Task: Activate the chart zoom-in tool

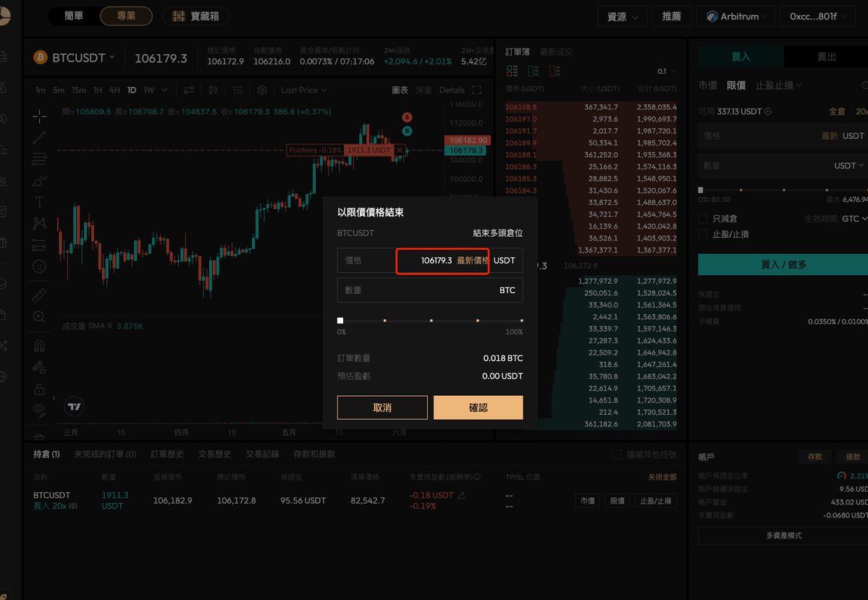Action: pyautogui.click(x=39, y=316)
